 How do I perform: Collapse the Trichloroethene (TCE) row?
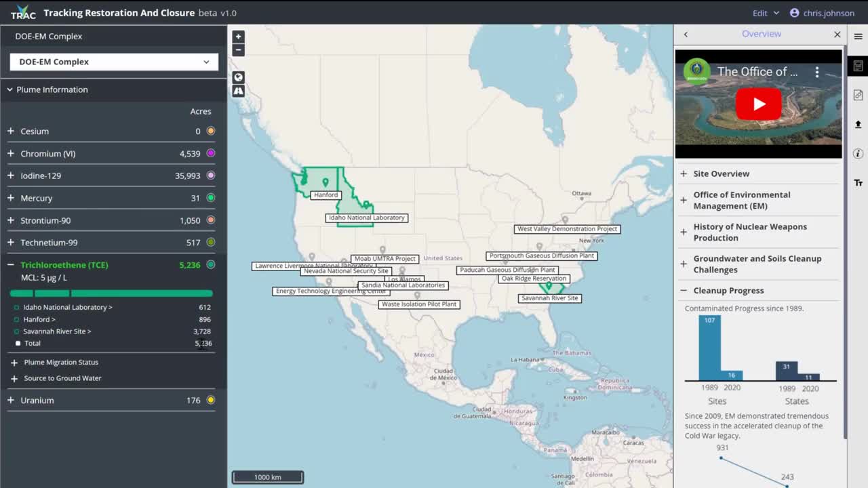pos(11,264)
